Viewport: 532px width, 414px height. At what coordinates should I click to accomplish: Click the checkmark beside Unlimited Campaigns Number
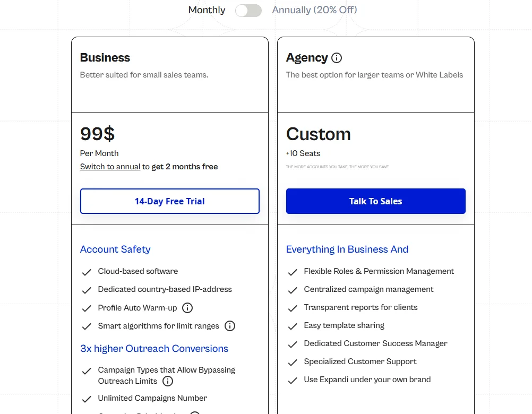pos(87,399)
